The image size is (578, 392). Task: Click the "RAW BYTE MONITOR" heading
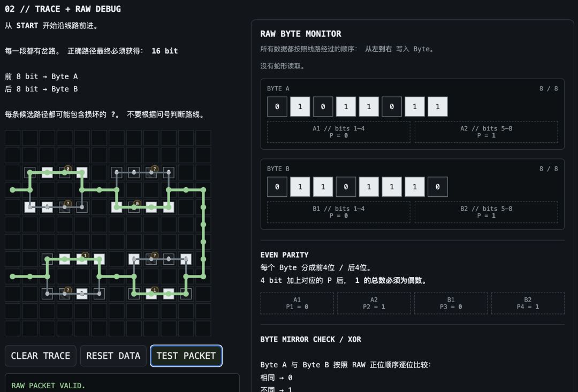click(x=301, y=34)
